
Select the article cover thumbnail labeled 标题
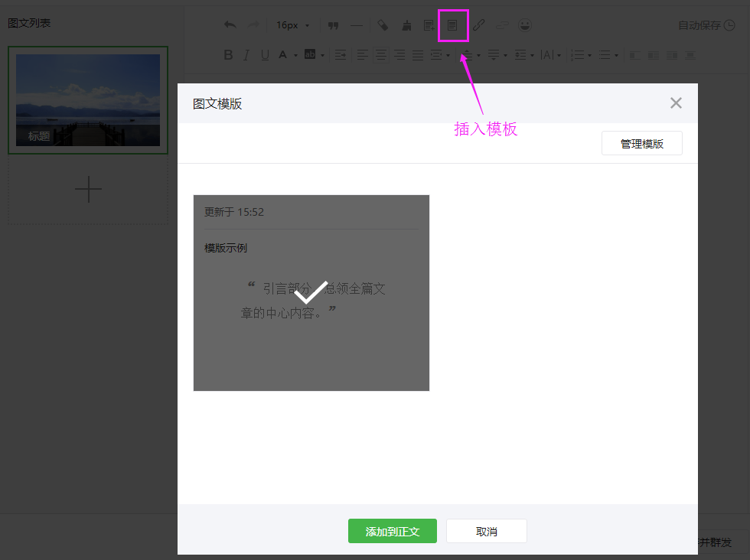[88, 100]
